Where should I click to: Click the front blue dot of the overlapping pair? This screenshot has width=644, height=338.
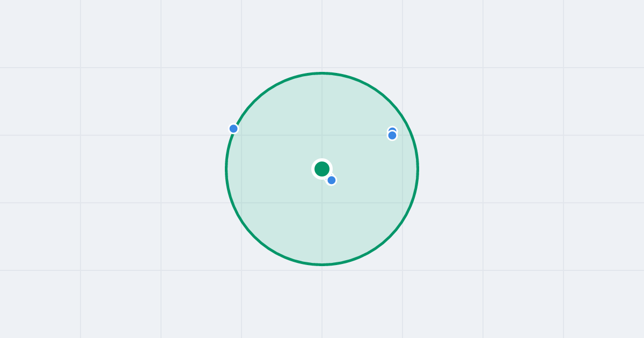(392, 136)
